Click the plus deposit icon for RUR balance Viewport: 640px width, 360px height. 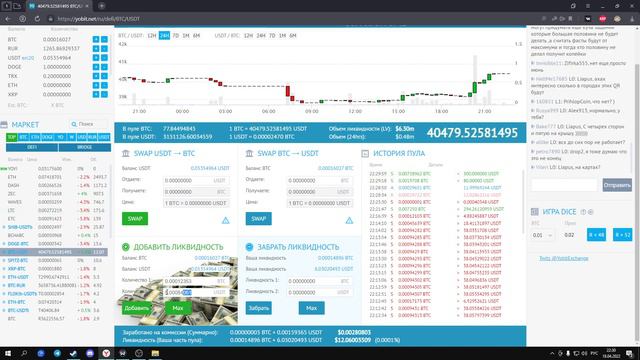coord(96,48)
